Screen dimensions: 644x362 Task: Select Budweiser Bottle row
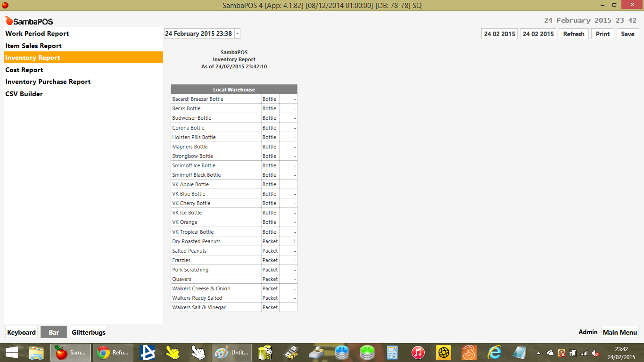234,118
